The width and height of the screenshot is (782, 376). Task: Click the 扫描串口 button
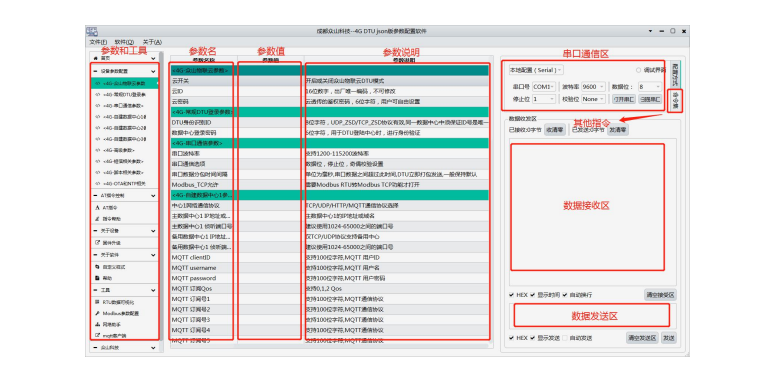click(650, 99)
